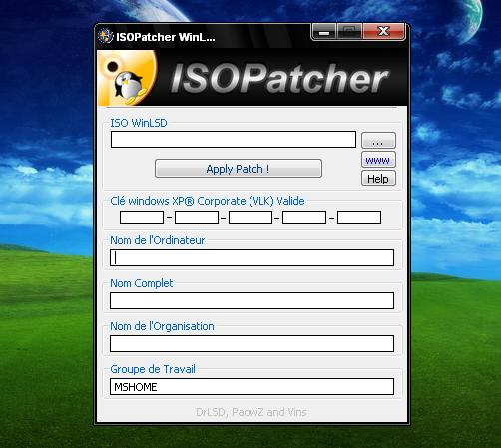
Task: Click the Apply Patch ! button
Action: 239,169
